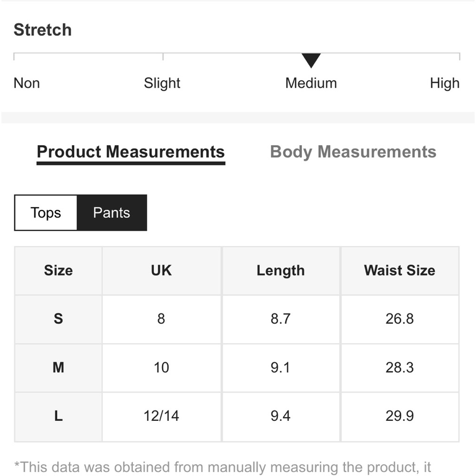Click the Waist Size column header
The height and width of the screenshot is (476, 476).
[x=400, y=270]
